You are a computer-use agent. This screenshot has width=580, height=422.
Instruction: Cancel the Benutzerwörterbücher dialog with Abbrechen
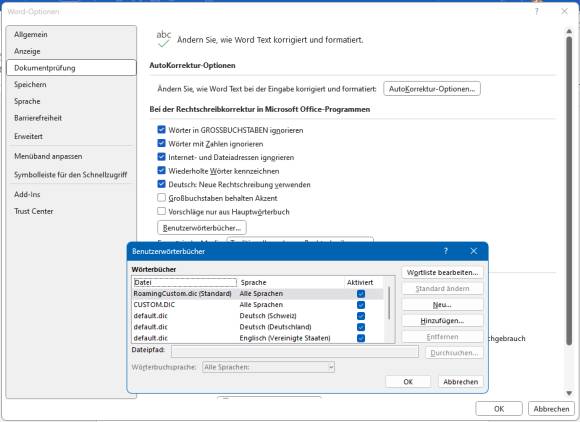(461, 382)
